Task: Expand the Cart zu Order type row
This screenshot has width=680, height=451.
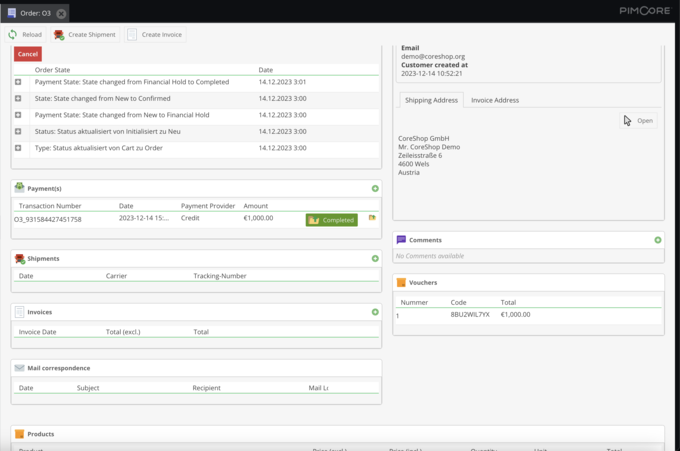Action: tap(18, 148)
